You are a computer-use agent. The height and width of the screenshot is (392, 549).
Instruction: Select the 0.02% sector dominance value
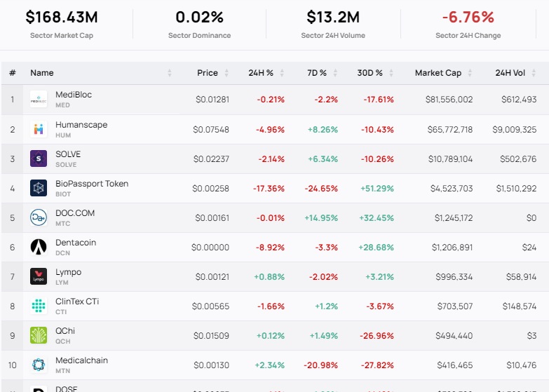(x=200, y=17)
